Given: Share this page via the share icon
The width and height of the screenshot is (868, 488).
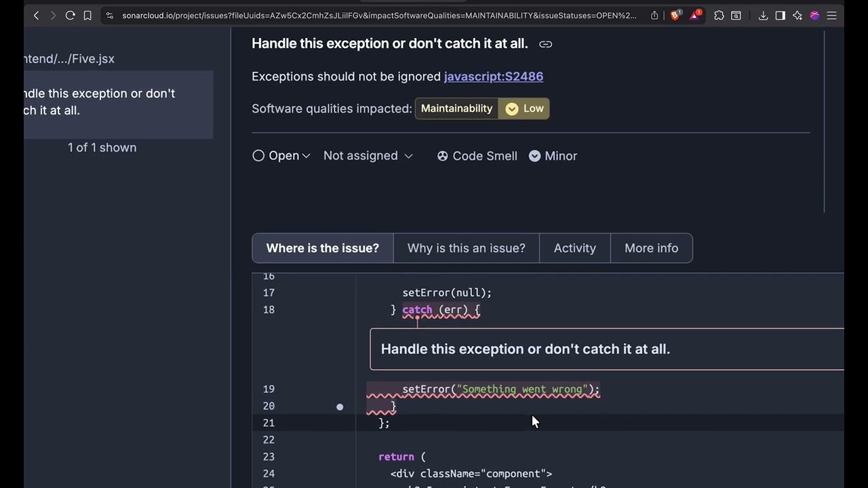Looking at the screenshot, I should (x=654, y=15).
